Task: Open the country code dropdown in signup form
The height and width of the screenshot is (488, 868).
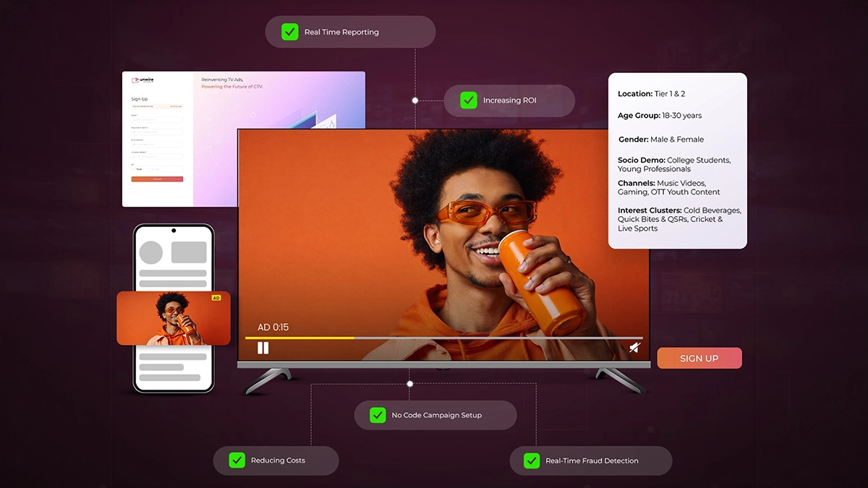Action: pyautogui.click(x=140, y=169)
